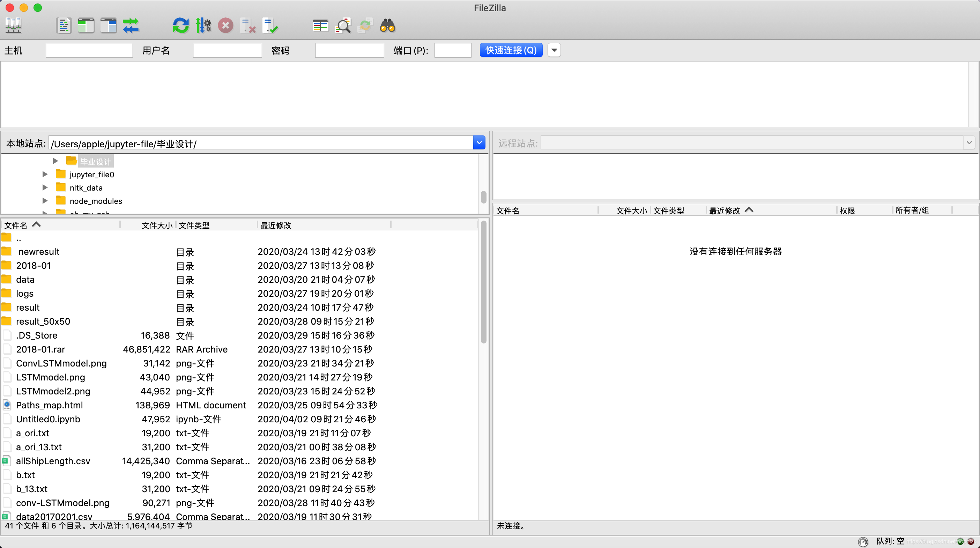Screen dimensions: 980x548
Task: Toggle remote directory tree view
Action: (x=109, y=26)
